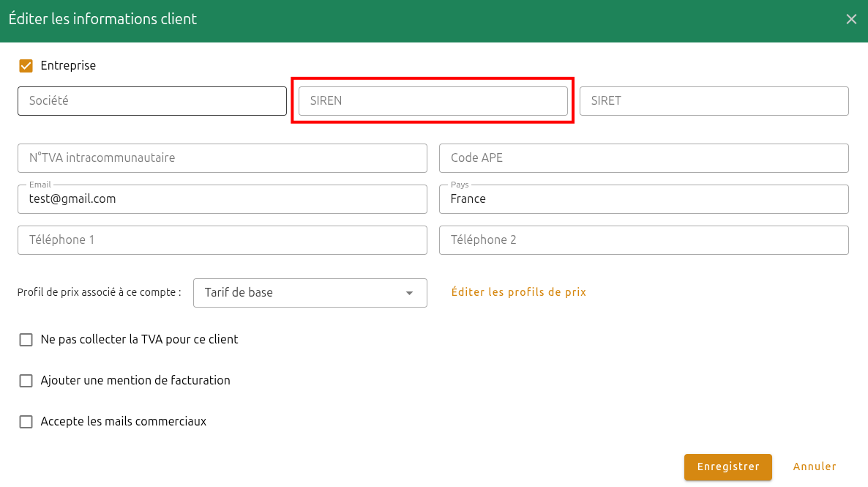This screenshot has height=487, width=868.
Task: Select the Téléphone 1 field
Action: click(222, 240)
